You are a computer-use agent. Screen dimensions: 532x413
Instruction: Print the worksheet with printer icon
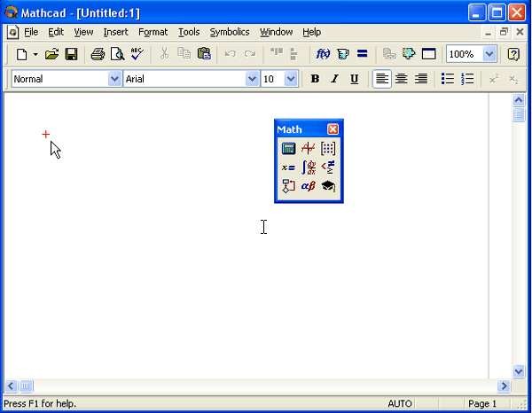(x=98, y=54)
